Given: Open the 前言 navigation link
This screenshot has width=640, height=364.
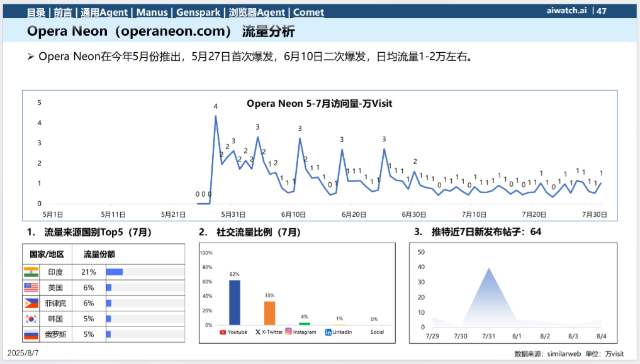Looking at the screenshot, I should (63, 12).
